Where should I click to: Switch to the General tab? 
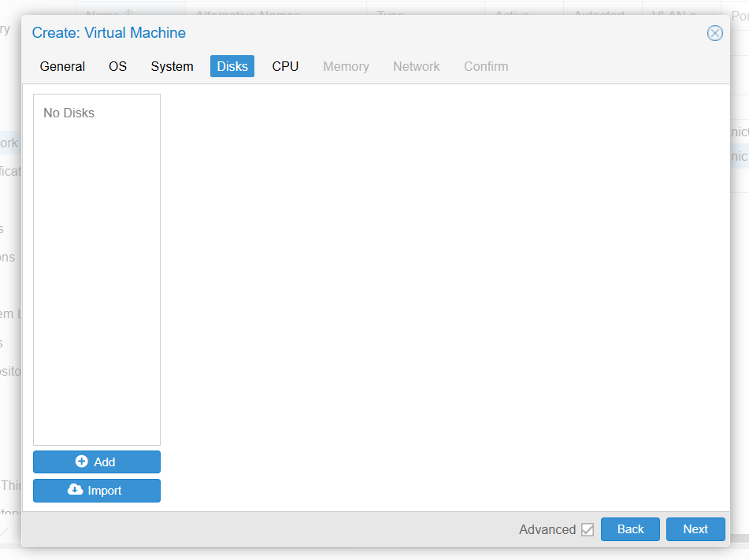click(x=62, y=66)
